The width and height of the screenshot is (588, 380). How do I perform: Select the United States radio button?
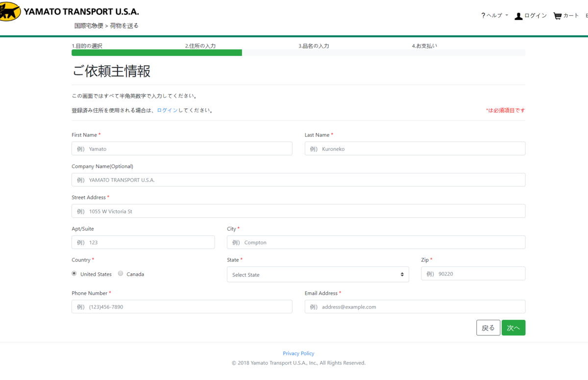pos(74,273)
